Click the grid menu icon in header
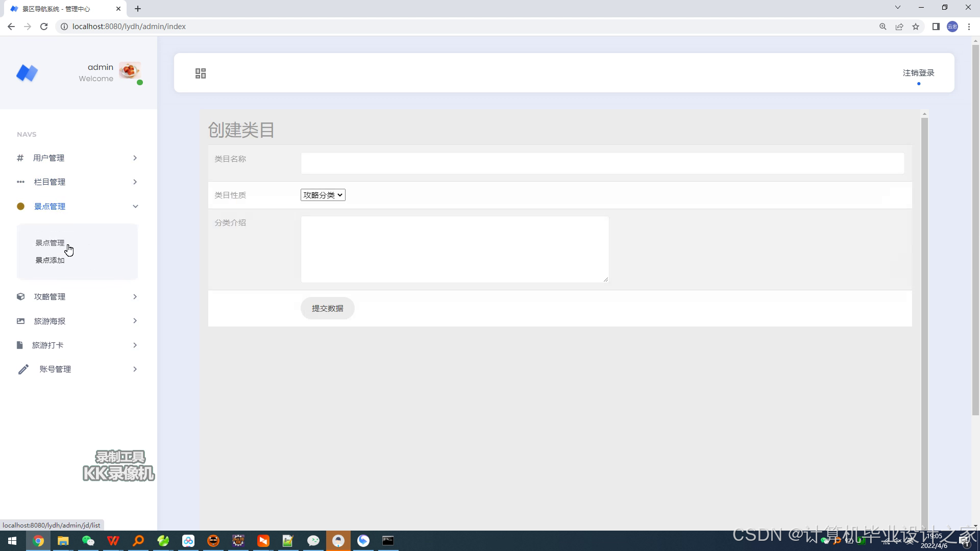 [x=201, y=73]
